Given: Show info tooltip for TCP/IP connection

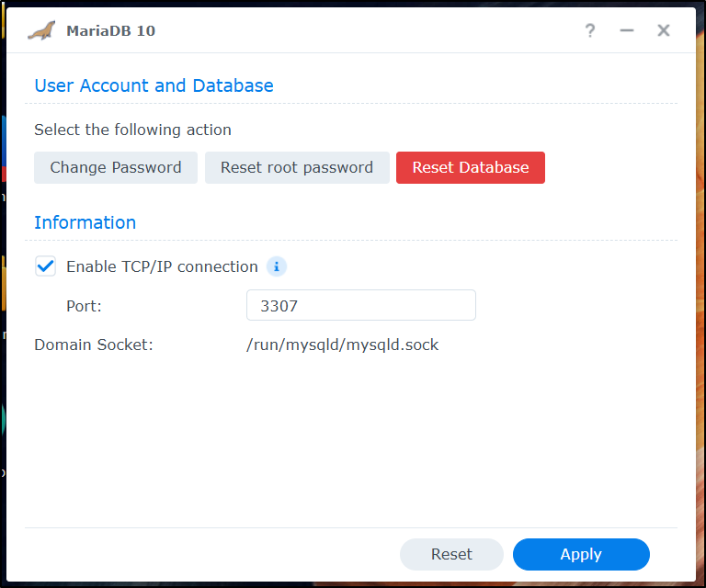Looking at the screenshot, I should (277, 266).
